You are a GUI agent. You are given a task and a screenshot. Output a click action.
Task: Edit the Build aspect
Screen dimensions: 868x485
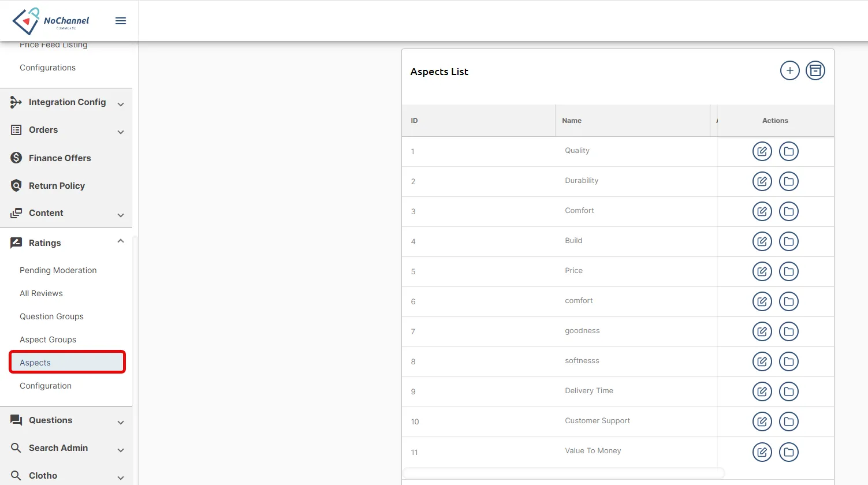(762, 241)
